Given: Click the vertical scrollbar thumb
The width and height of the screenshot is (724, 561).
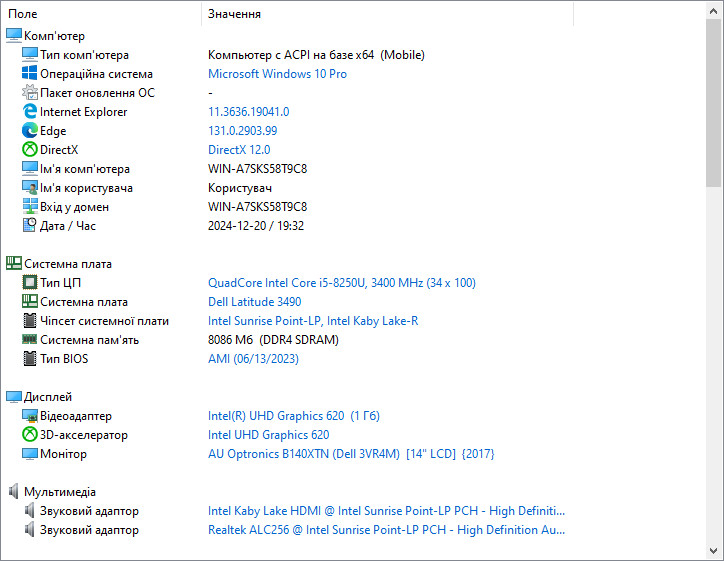Looking at the screenshot, I should [714, 103].
